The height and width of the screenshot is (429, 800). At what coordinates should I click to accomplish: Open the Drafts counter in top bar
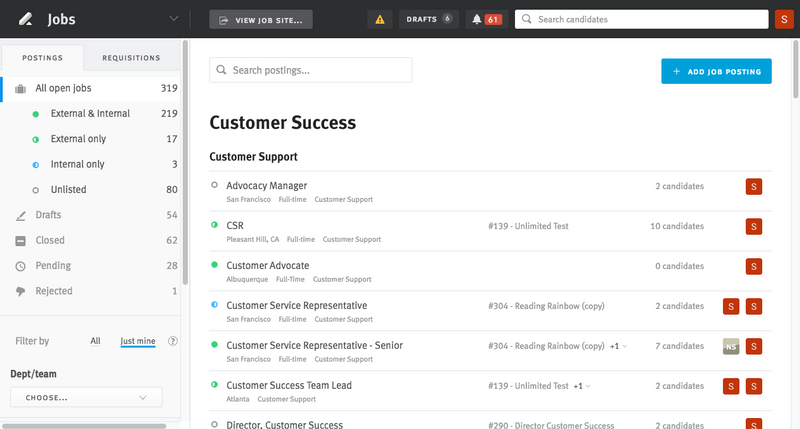pos(427,19)
